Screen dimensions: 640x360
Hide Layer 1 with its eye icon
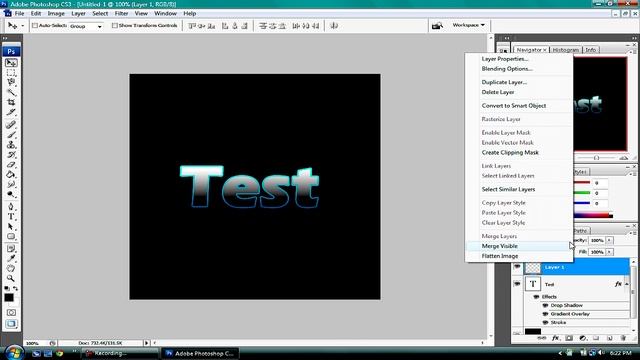tap(517, 267)
